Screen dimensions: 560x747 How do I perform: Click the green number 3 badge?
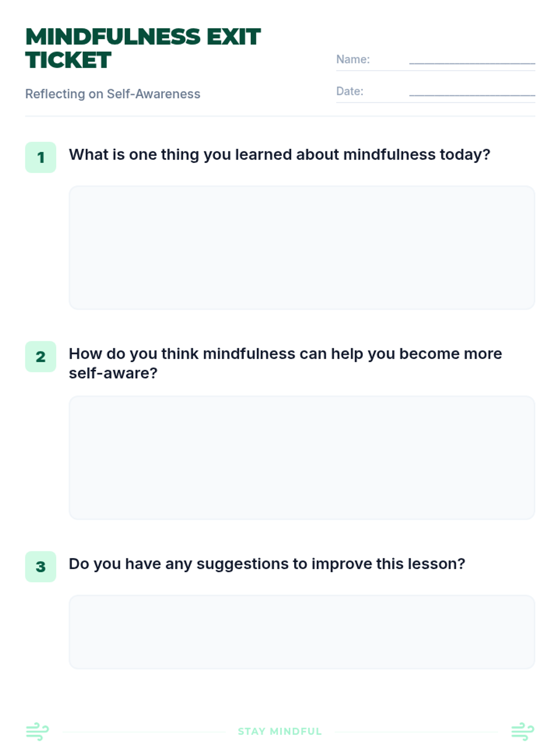[x=41, y=567]
